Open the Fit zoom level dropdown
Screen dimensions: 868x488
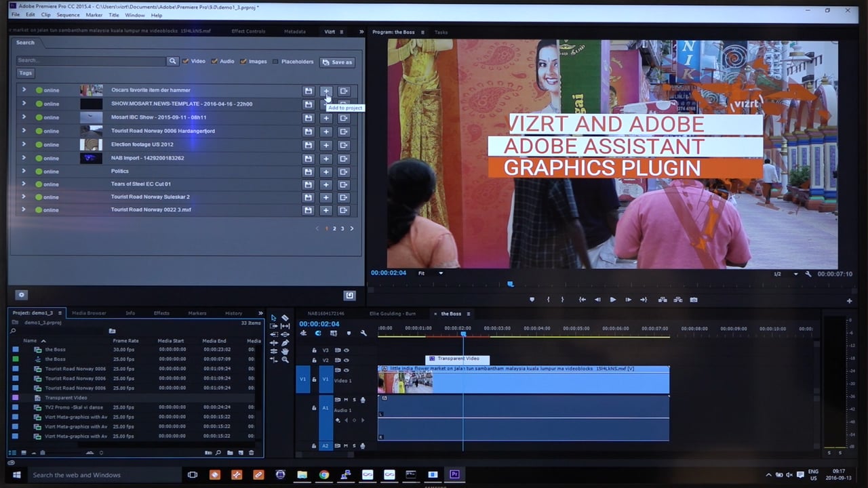tap(440, 273)
